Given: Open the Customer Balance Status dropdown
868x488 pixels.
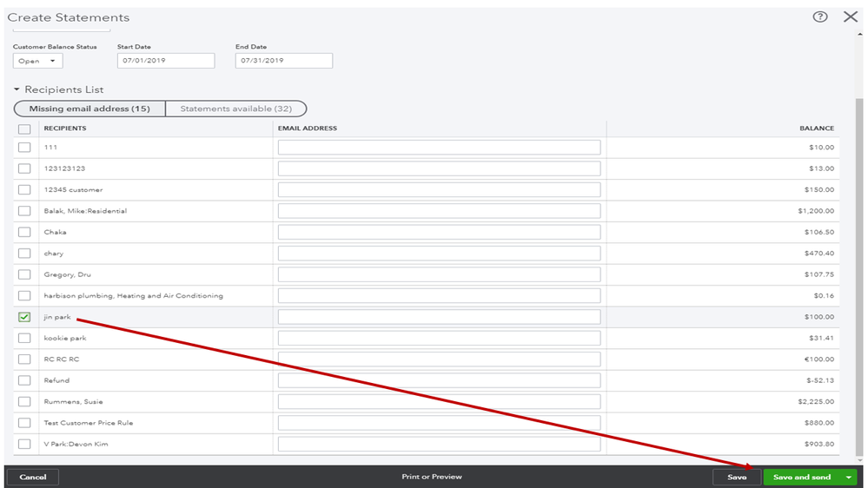Looking at the screenshot, I should pos(37,61).
